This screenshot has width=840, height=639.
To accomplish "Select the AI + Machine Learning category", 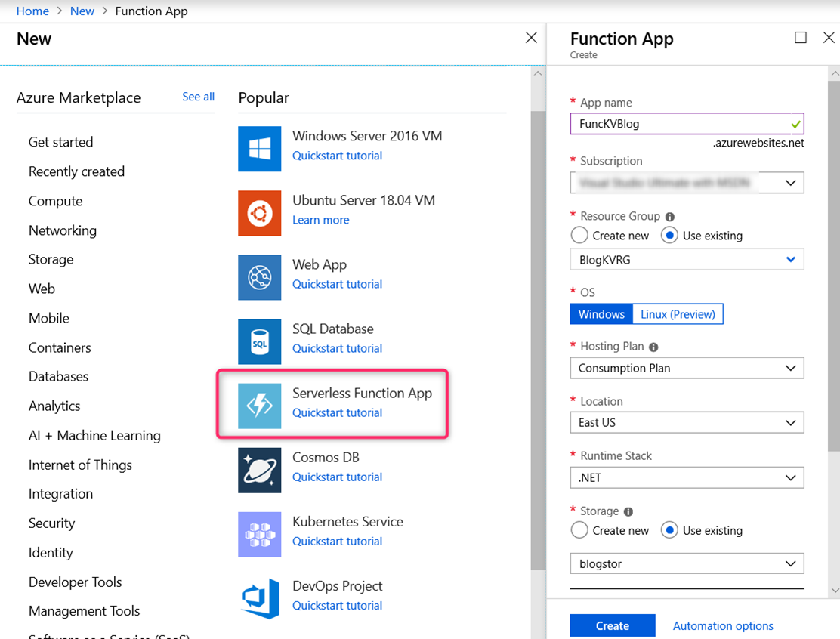I will tap(94, 436).
